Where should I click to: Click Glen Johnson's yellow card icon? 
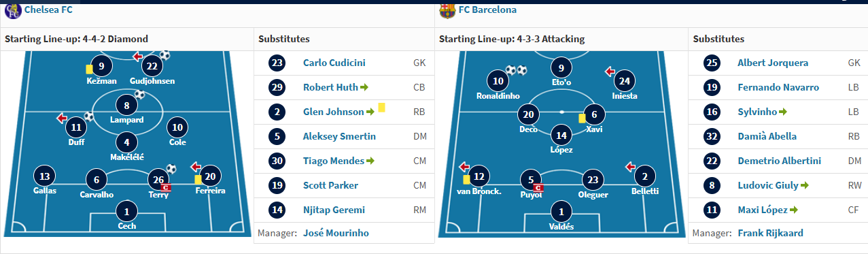[382, 108]
